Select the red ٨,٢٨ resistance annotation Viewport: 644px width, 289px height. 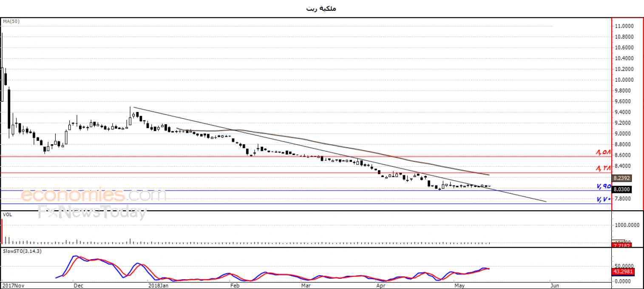click(x=603, y=169)
